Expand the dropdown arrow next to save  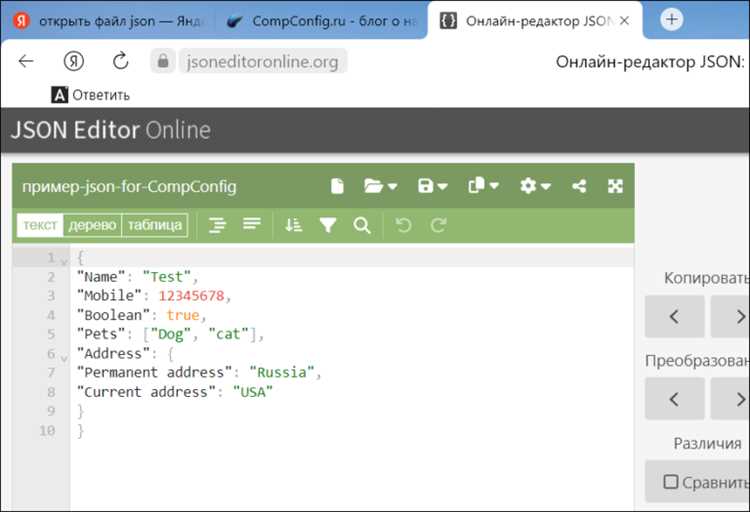[442, 186]
